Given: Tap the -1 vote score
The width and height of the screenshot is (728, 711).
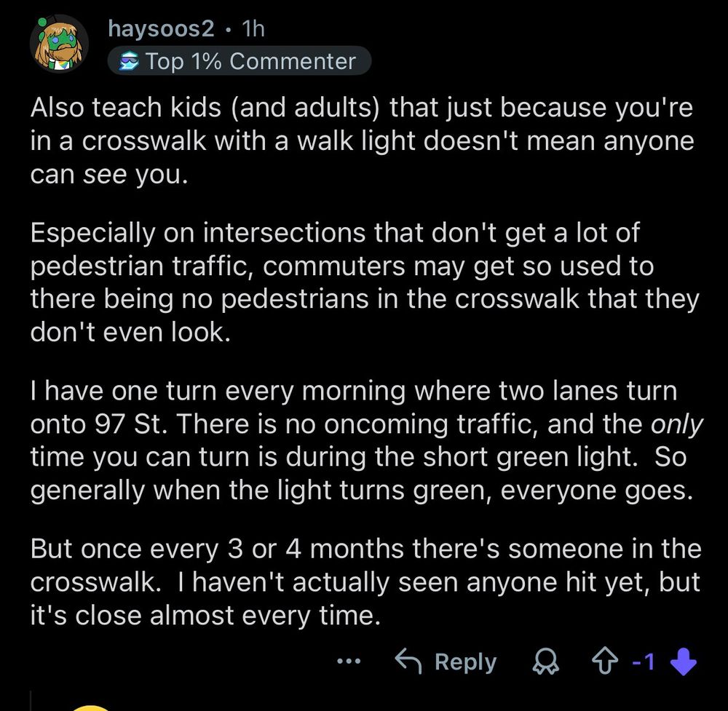Looking at the screenshot, I should click(644, 662).
